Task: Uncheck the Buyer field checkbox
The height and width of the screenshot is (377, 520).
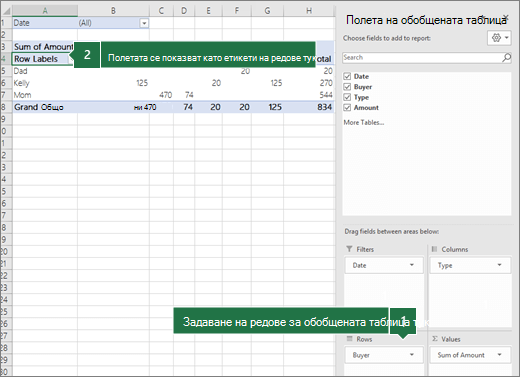Action: tap(347, 87)
